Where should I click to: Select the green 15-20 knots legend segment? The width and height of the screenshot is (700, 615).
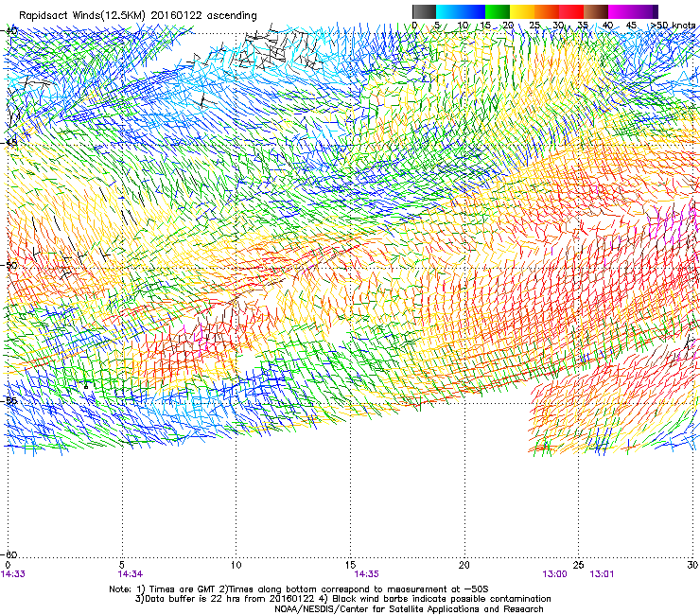[x=498, y=11]
